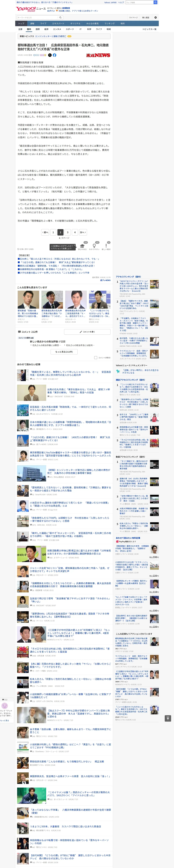Select page 4 in pagination

[75, 232]
